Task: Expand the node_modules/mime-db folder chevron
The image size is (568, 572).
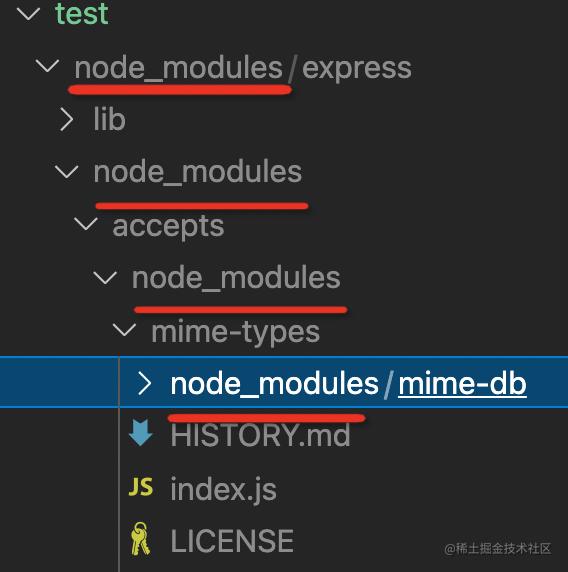Action: coord(144,383)
